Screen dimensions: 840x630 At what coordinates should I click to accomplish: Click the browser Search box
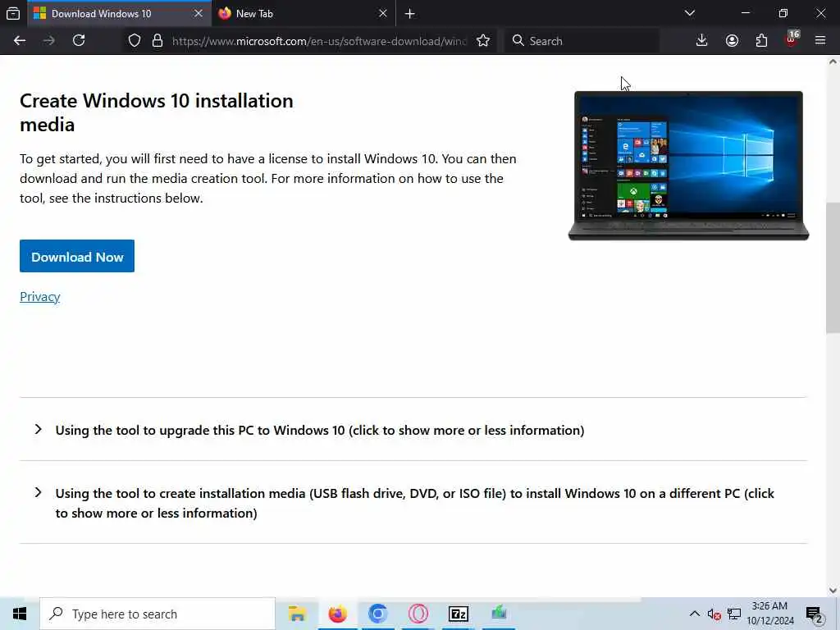click(583, 41)
